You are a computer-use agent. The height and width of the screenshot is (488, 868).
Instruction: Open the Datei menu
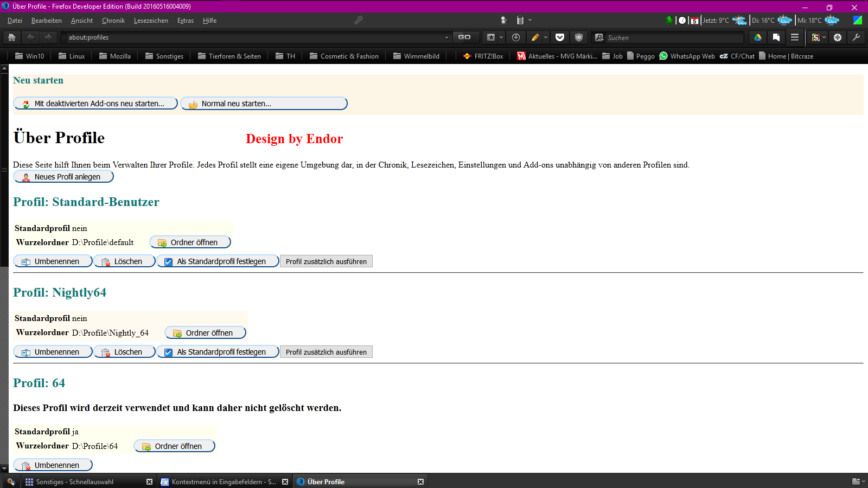tap(15, 21)
